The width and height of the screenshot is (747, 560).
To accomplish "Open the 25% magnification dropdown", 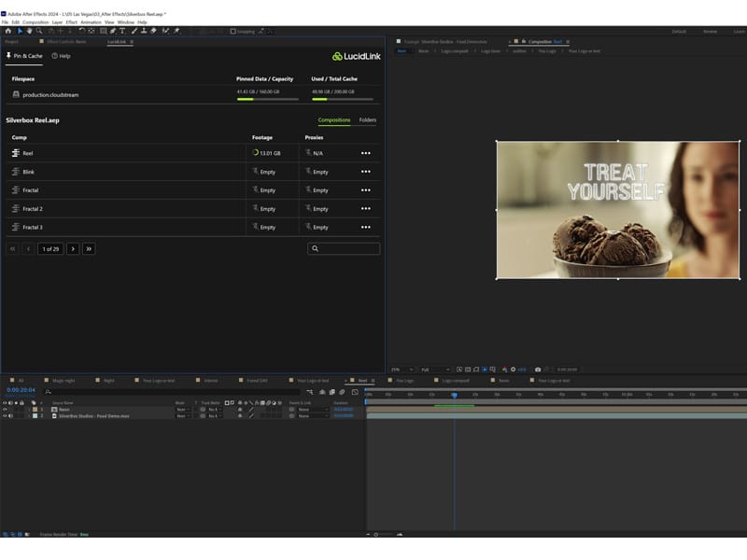I will [402, 370].
